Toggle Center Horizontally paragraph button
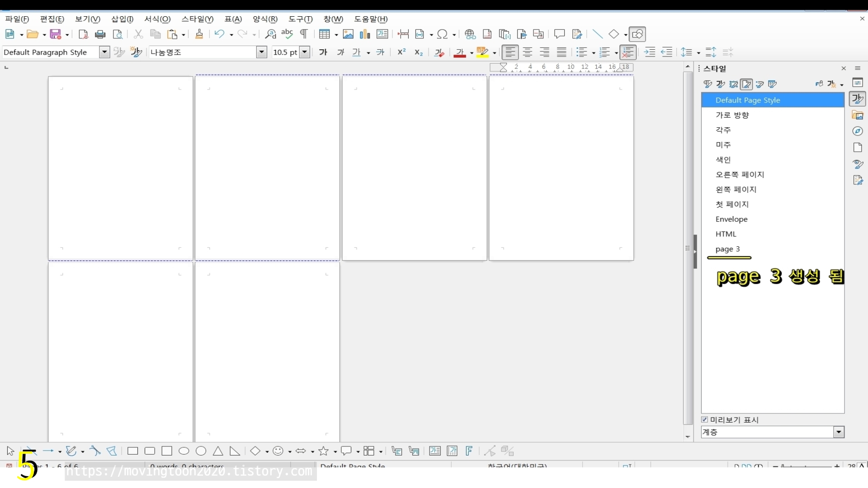The image size is (868, 488). coord(528,52)
